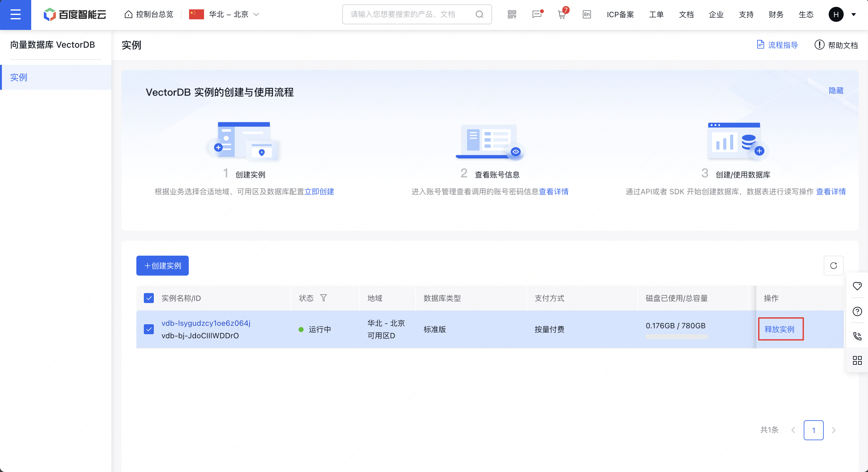Open 文档 in the top navigation
The image size is (868, 472).
tap(686, 14)
